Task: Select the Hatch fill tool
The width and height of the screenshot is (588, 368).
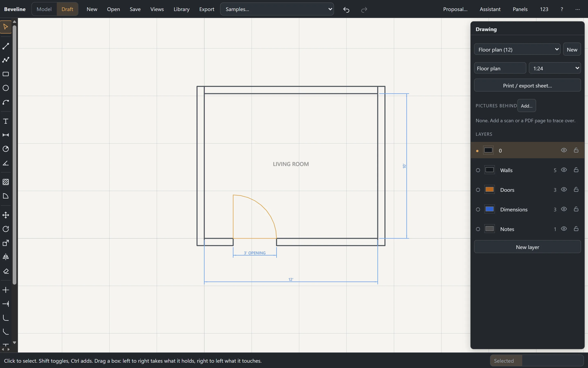Action: pos(6,182)
